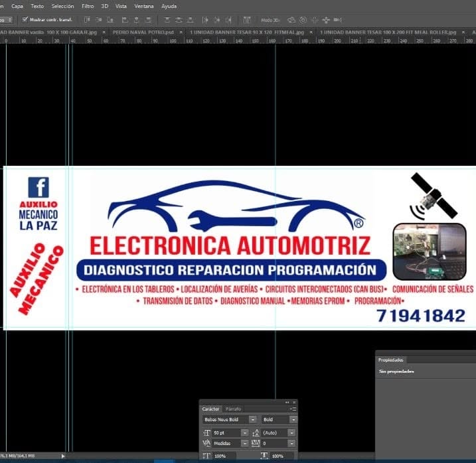Click the align top edges icon

pos(87,20)
